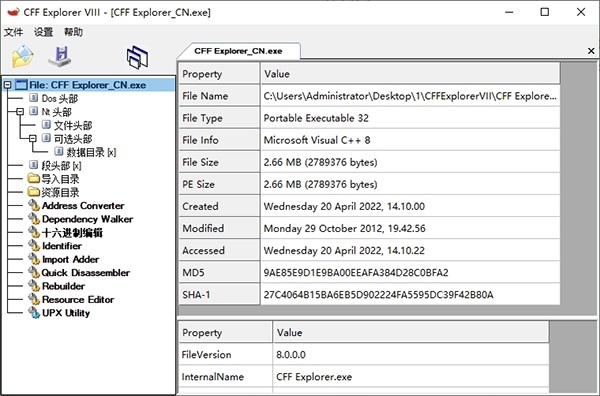
Task: Click the InternalName value CFF Explorer.exe
Action: (314, 377)
